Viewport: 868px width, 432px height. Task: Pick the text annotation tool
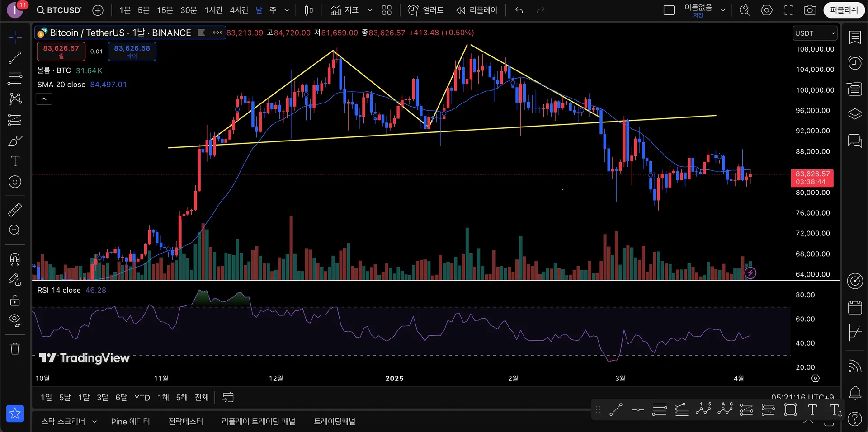coord(15,161)
